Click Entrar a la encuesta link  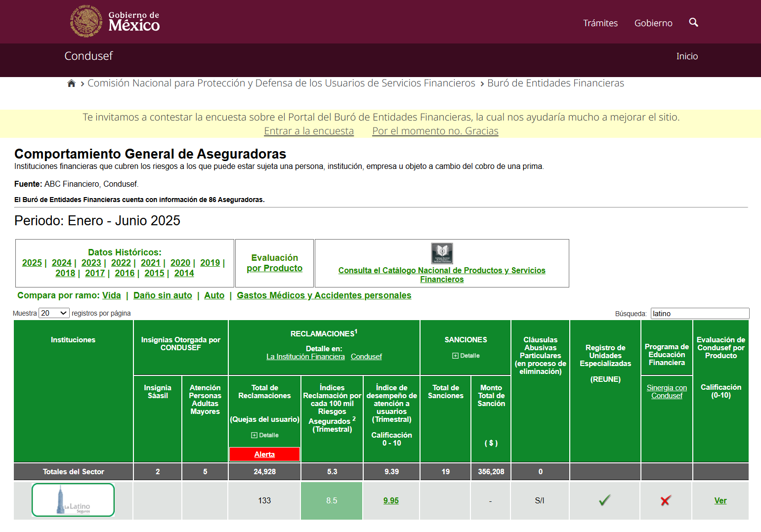309,131
